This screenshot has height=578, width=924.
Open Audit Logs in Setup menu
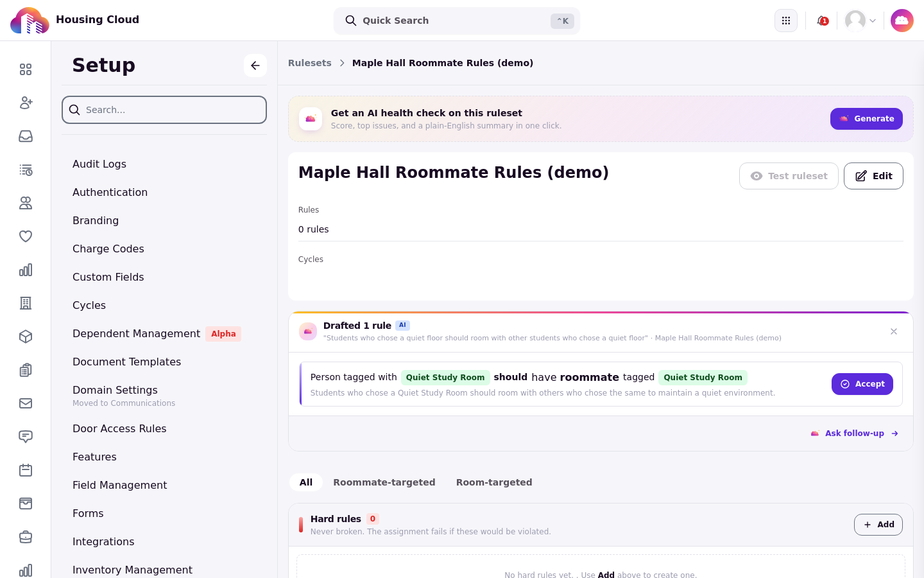point(99,164)
